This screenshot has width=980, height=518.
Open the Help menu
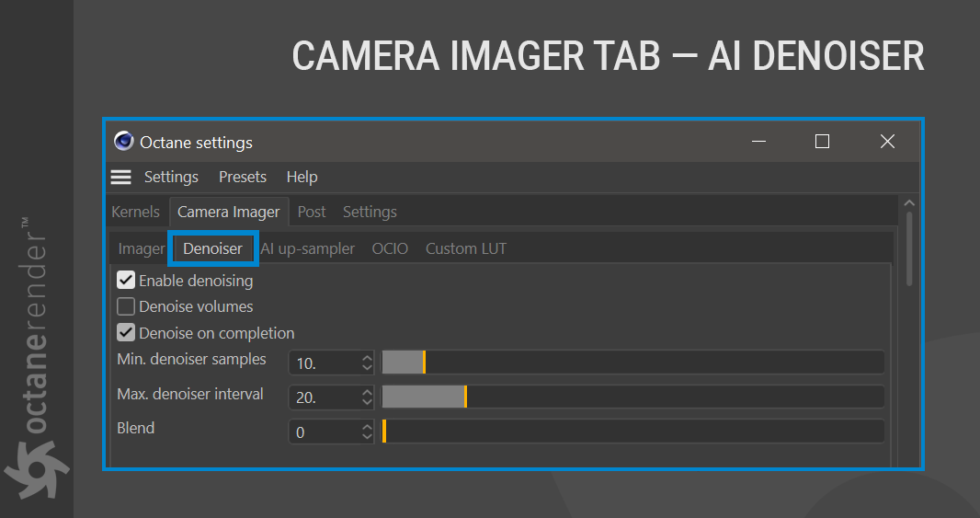(x=302, y=177)
